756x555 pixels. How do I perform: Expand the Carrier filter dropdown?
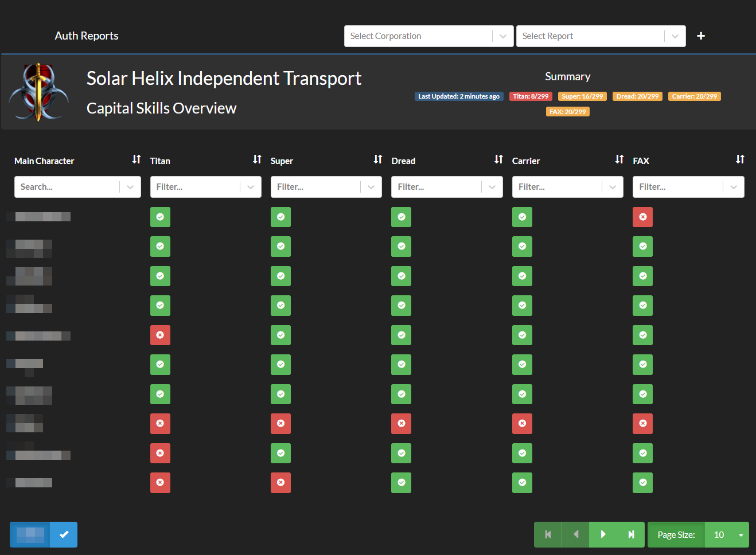click(568, 187)
